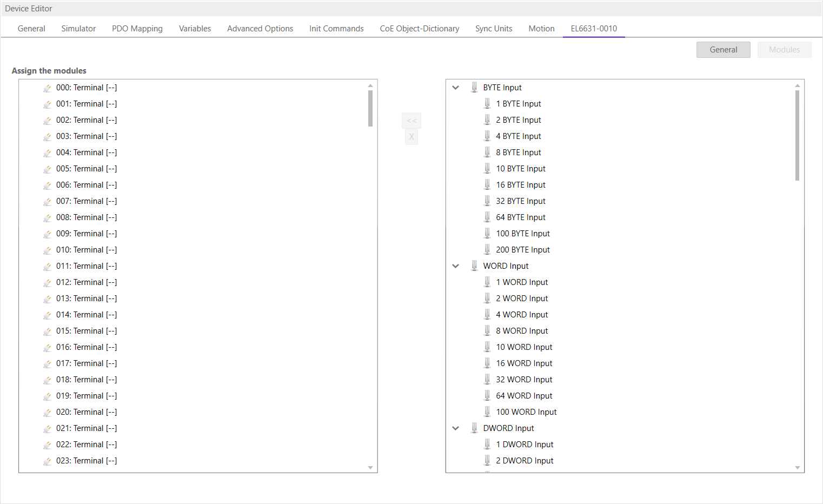Click the DWORD Input group icon
Screen dimensions: 823x504
coord(474,428)
